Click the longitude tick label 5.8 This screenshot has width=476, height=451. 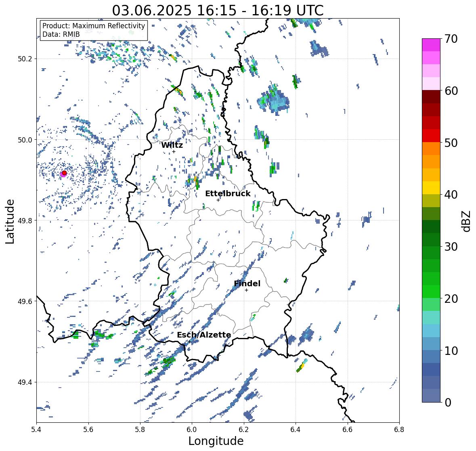[x=140, y=430]
